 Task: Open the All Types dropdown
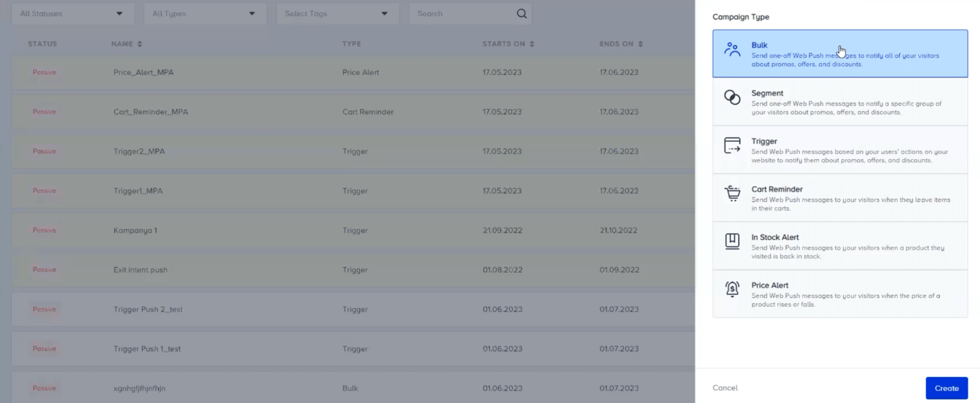click(205, 13)
